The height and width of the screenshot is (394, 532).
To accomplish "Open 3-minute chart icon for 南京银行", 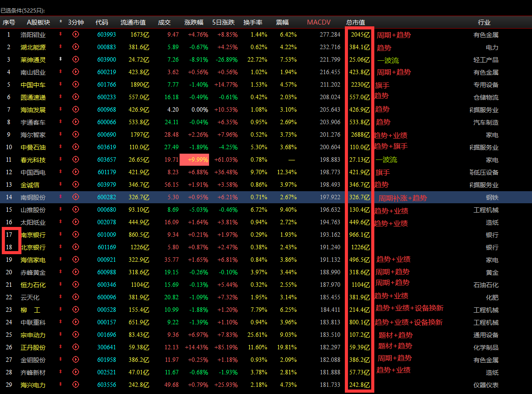I will click(x=75, y=235).
